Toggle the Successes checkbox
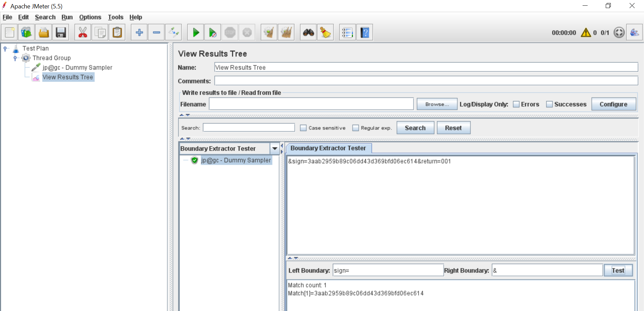This screenshot has height=311, width=644. coord(549,104)
